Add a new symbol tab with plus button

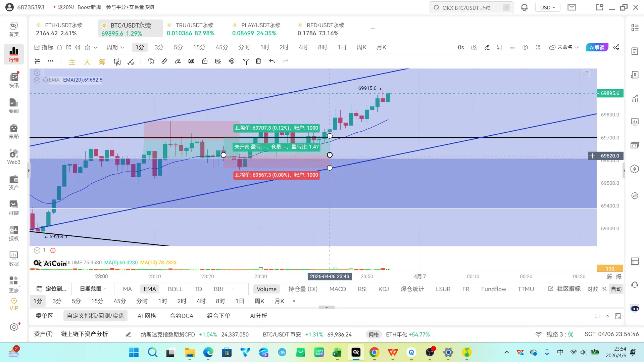(x=373, y=28)
